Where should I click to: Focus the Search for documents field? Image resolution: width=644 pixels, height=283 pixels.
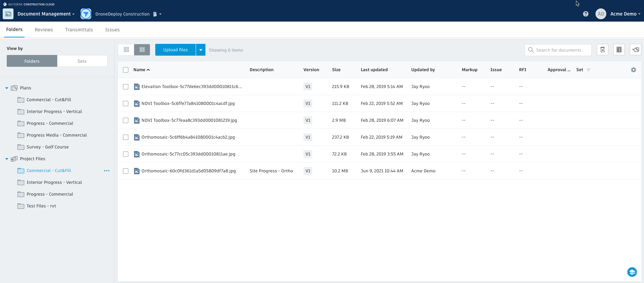561,50
